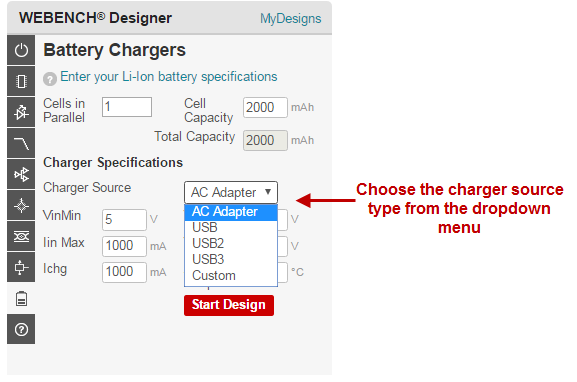577x382 pixels.
Task: Select the Custom charger source option
Action: [231, 276]
